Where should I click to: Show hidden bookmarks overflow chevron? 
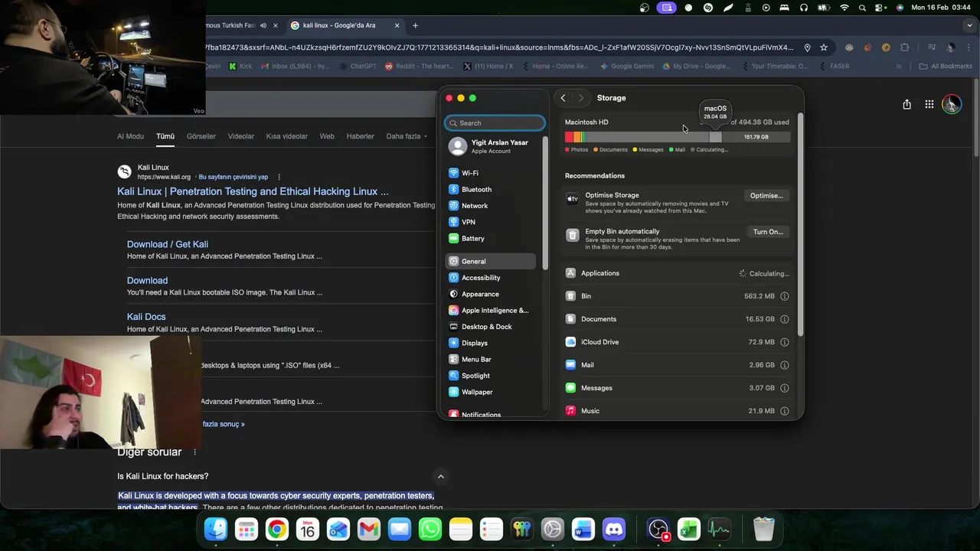[x=899, y=67]
